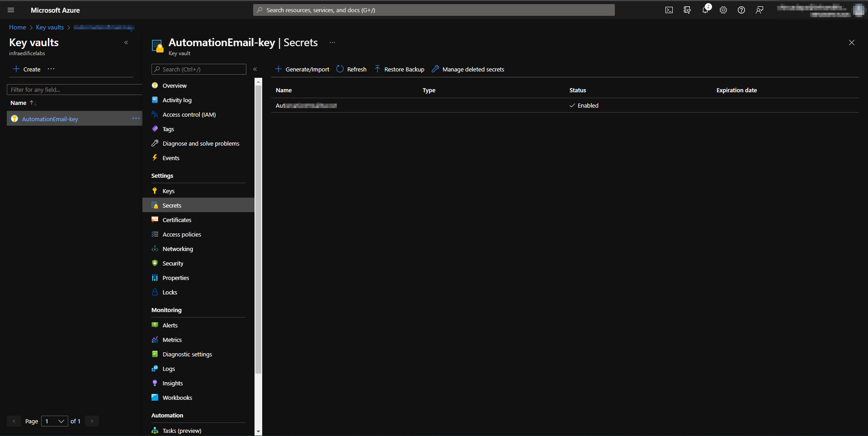Open the feedback icon in top bar
This screenshot has width=868, height=436.
coord(759,10)
